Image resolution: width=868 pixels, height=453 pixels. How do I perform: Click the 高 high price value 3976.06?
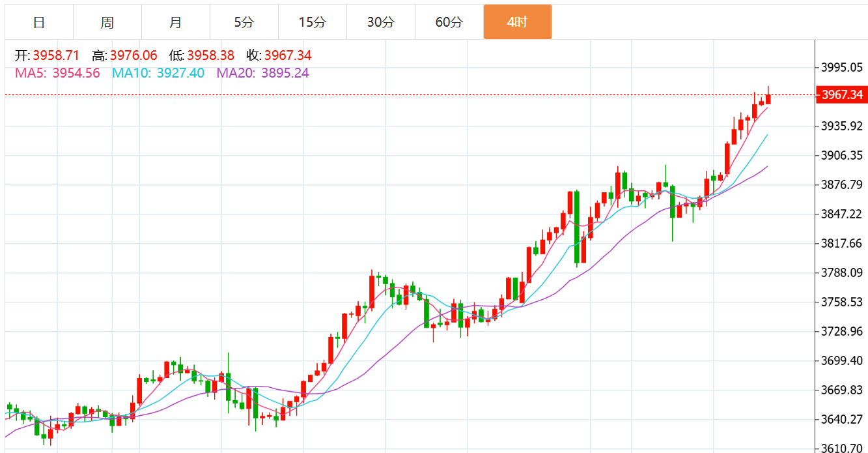[133, 56]
